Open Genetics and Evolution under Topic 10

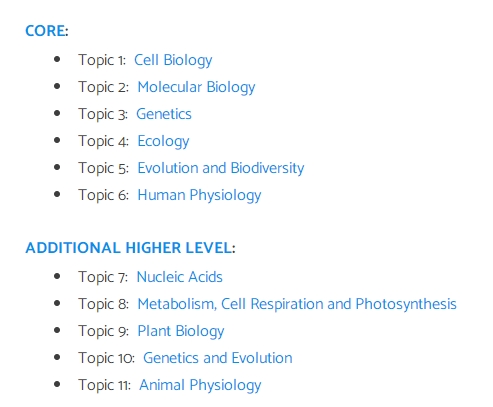point(218,358)
